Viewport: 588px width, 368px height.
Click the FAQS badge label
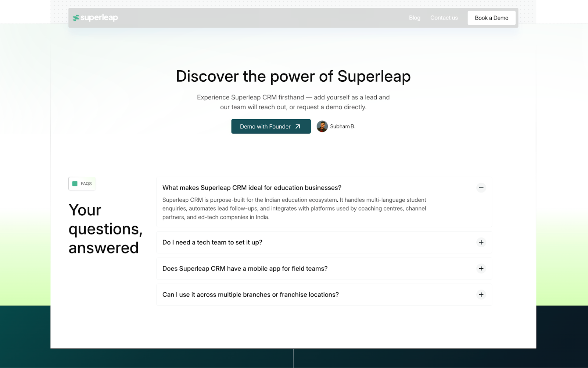pyautogui.click(x=82, y=184)
